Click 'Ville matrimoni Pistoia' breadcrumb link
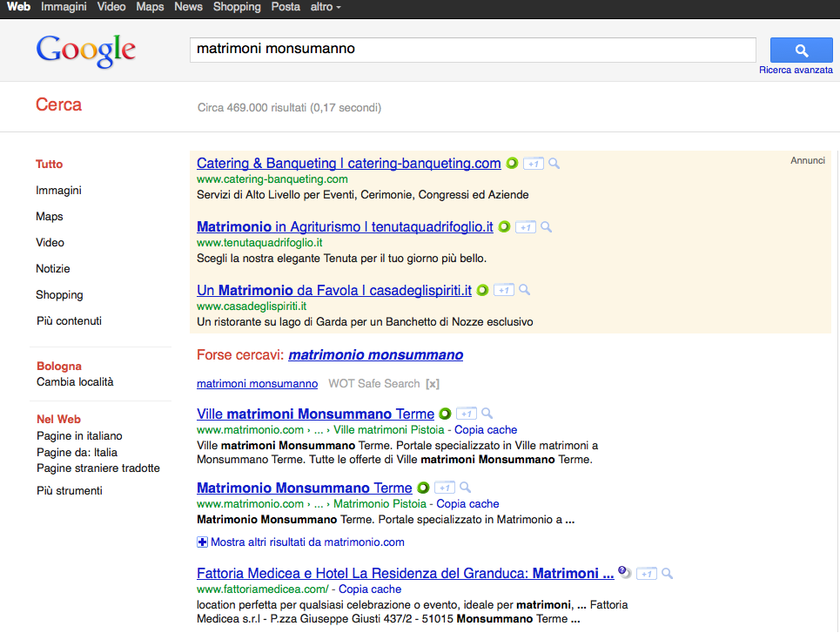The image size is (840, 633). (x=389, y=430)
